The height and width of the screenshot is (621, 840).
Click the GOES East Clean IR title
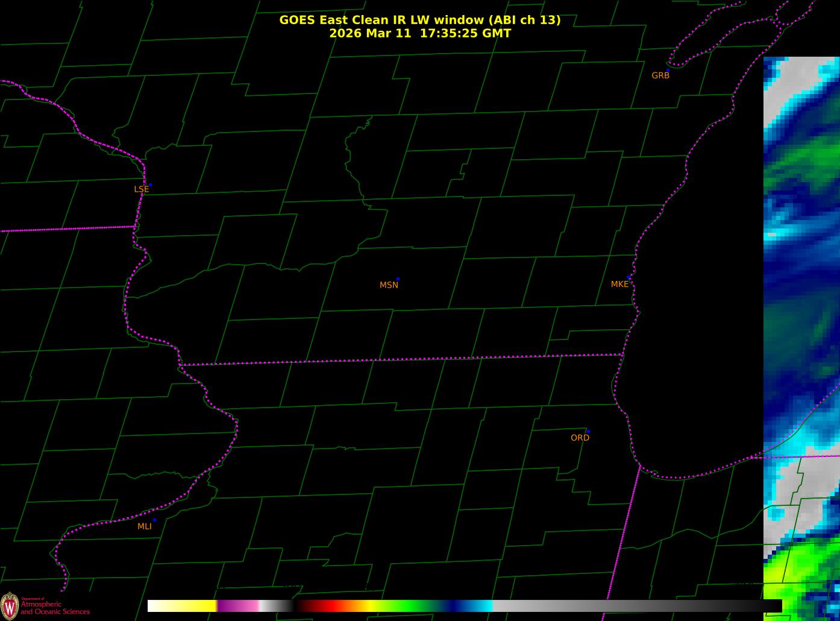420,20
